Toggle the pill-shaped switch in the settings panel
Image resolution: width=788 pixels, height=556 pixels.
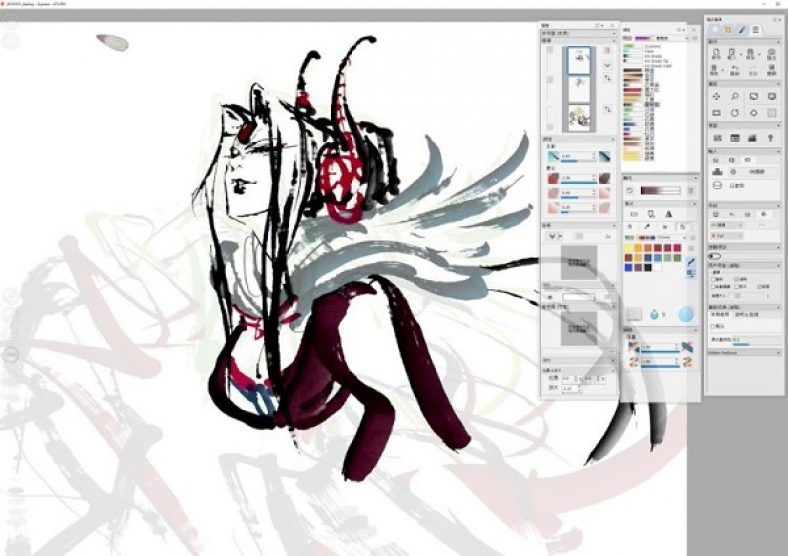click(x=714, y=256)
